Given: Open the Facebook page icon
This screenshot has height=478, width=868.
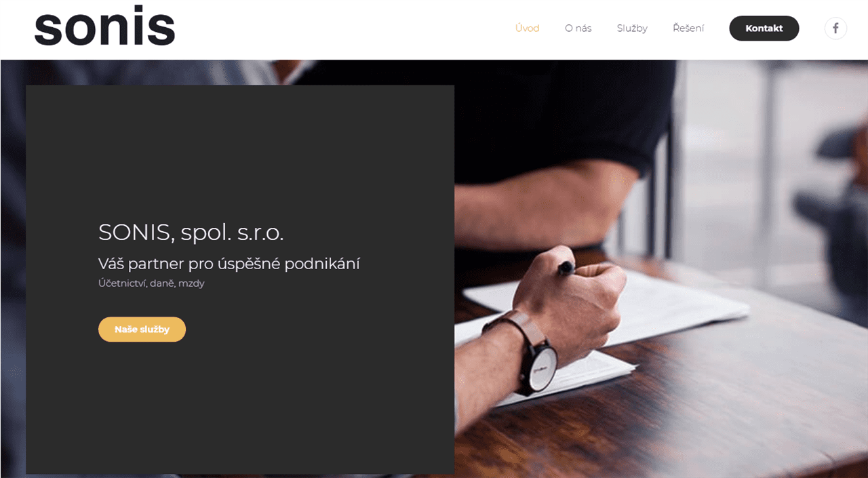Looking at the screenshot, I should (x=835, y=28).
